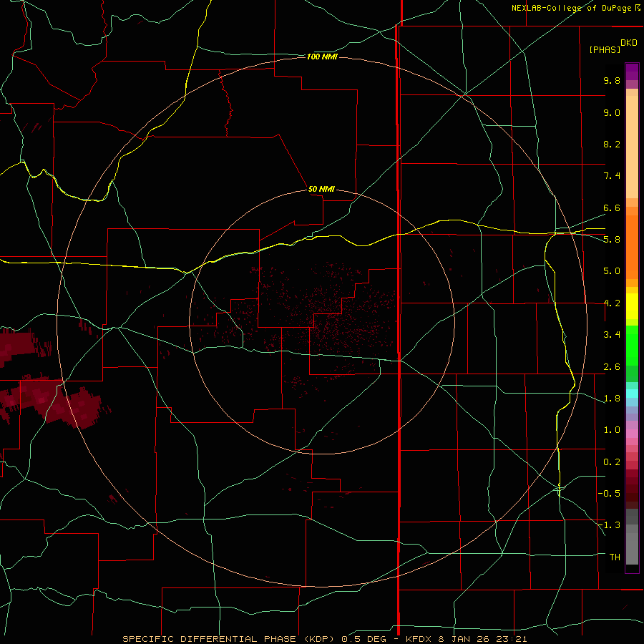This screenshot has width=644, height=644.
Task: Click the SPECIFIC DIFFERENTIAL PHASE (KDP) title text
Action: [228, 639]
